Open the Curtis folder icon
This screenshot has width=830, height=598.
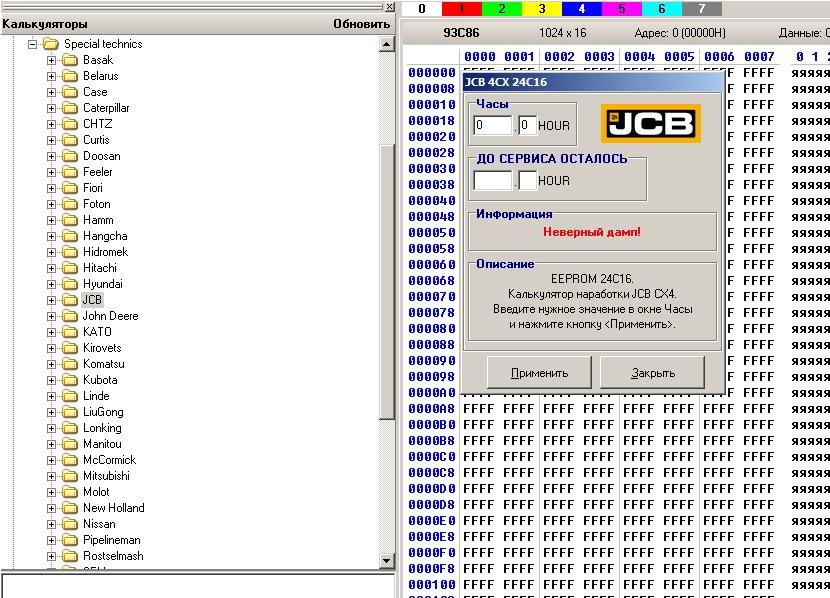coord(70,140)
